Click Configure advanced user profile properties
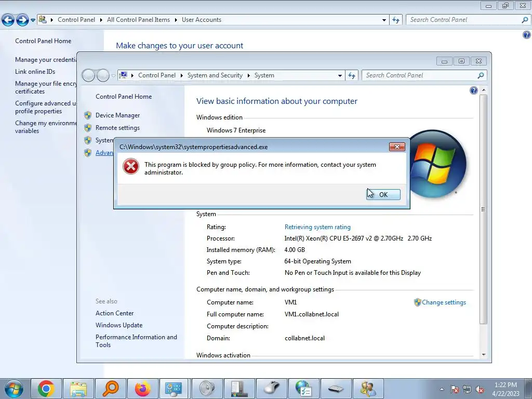The height and width of the screenshot is (399, 532). pos(46,107)
